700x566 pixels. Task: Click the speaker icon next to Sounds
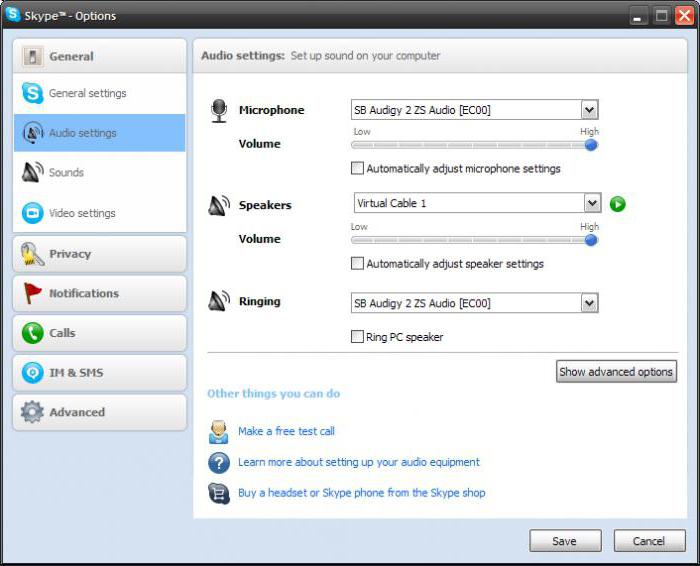pos(33,172)
